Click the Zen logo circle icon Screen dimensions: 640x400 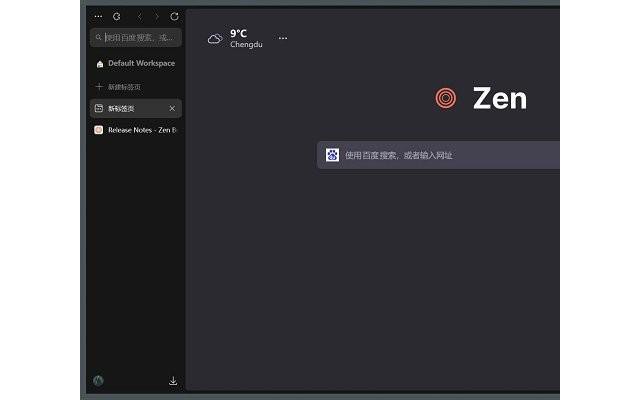click(x=446, y=98)
